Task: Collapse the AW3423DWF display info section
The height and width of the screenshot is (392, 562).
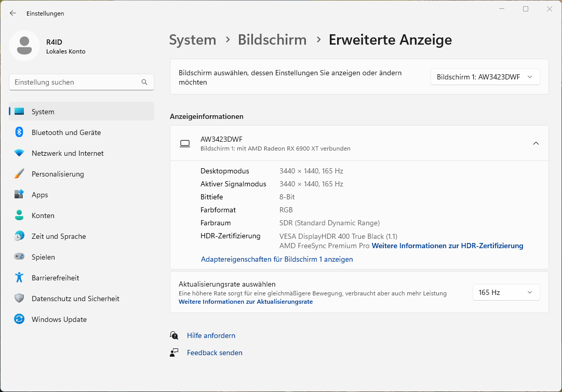Action: coord(536,143)
